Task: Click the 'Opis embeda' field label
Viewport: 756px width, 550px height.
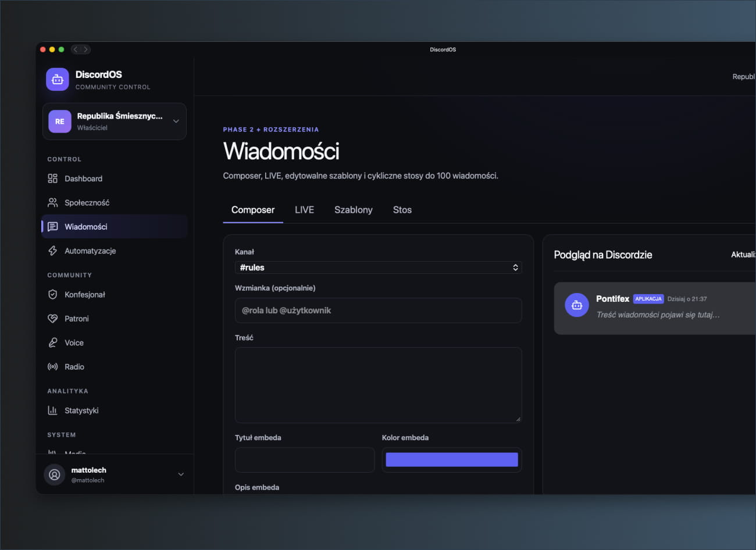Action: 257,487
